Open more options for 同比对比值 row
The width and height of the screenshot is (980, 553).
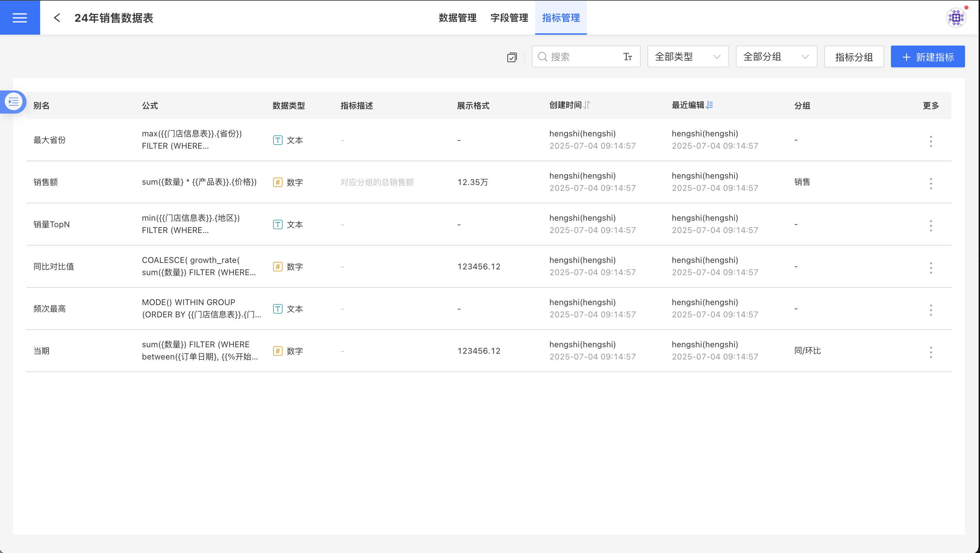tap(931, 268)
